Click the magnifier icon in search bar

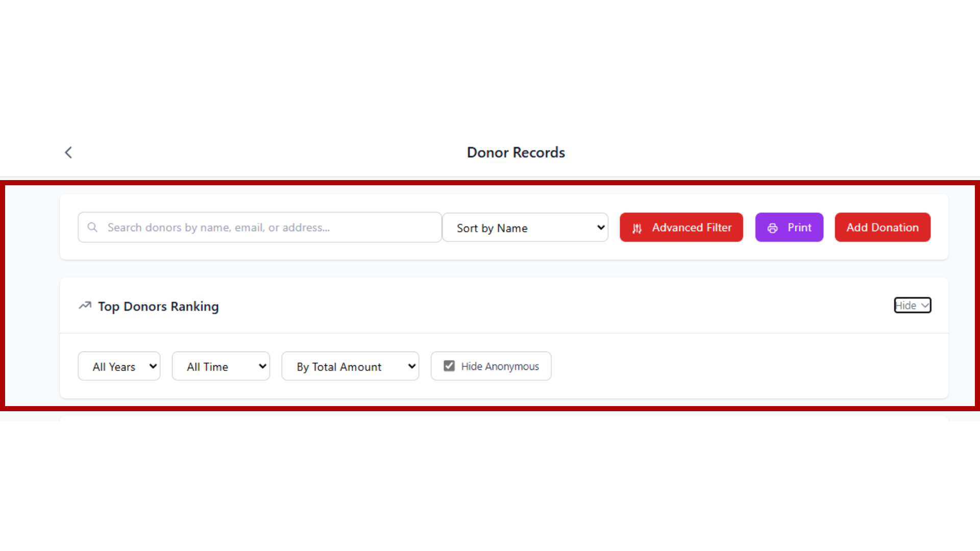click(x=92, y=227)
